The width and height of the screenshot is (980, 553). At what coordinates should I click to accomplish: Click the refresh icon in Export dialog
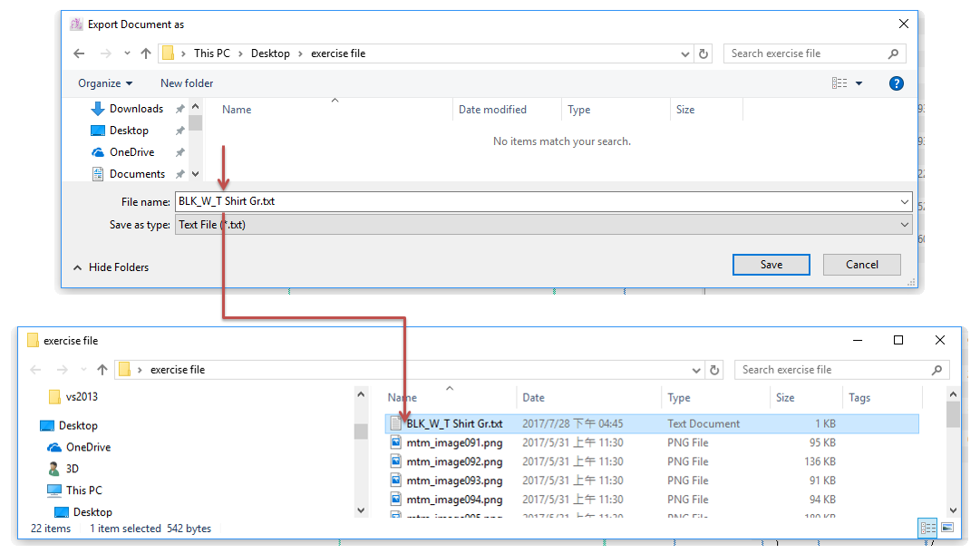point(704,53)
